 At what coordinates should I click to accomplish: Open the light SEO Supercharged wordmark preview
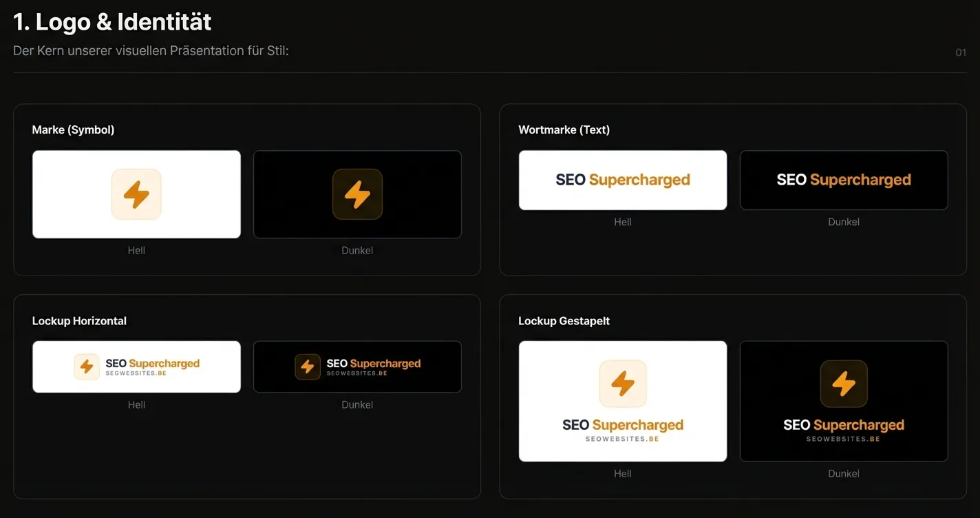623,180
